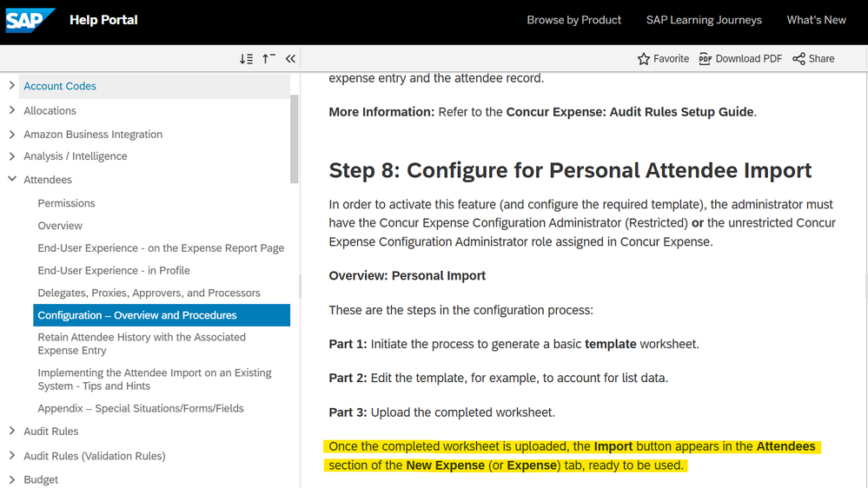This screenshot has height=488, width=868.
Task: Open End-User Experience on Expense Report Page
Action: [x=161, y=247]
